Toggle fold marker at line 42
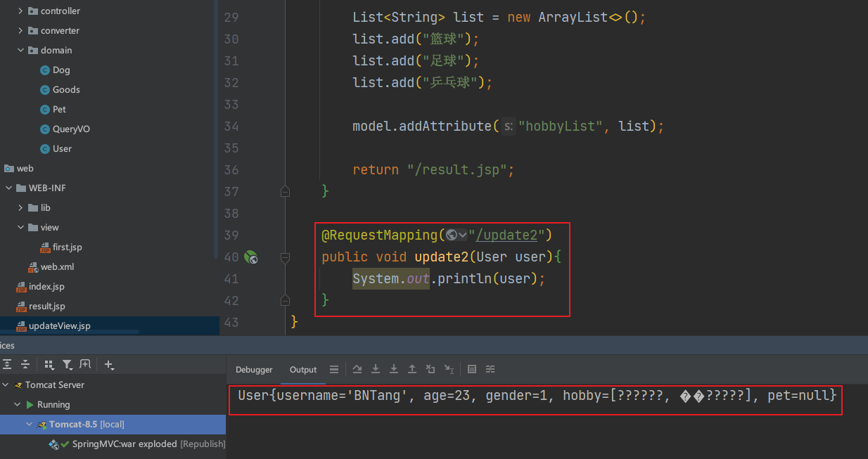The height and width of the screenshot is (459, 868). [285, 301]
